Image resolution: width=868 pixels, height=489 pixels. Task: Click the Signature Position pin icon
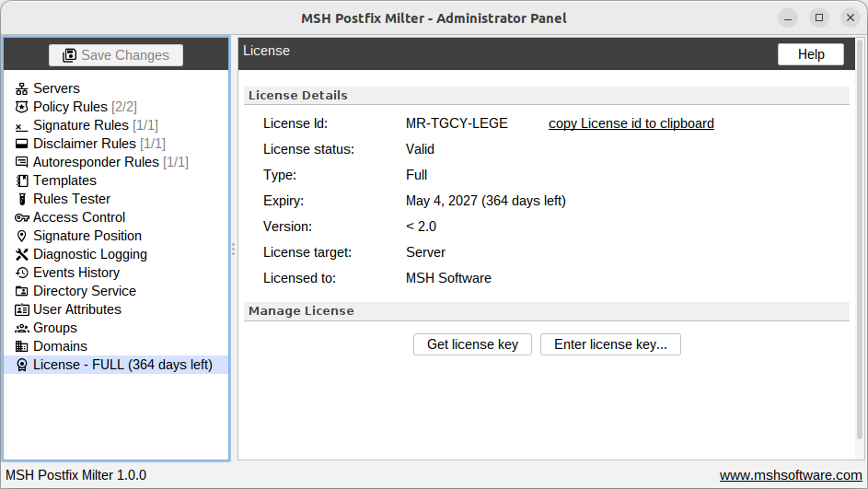pos(21,236)
